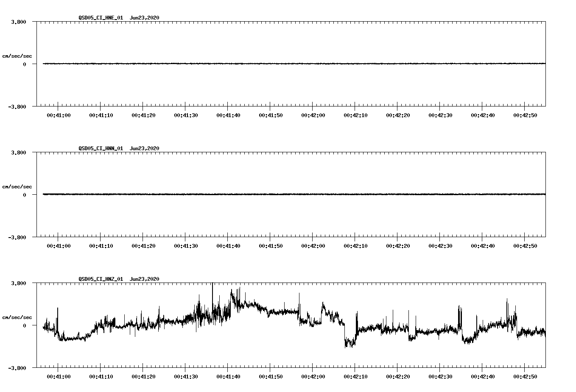This screenshot has width=576, height=392.
Task: Click 00:41:30 time label under HNN plot
Action: click(x=186, y=246)
